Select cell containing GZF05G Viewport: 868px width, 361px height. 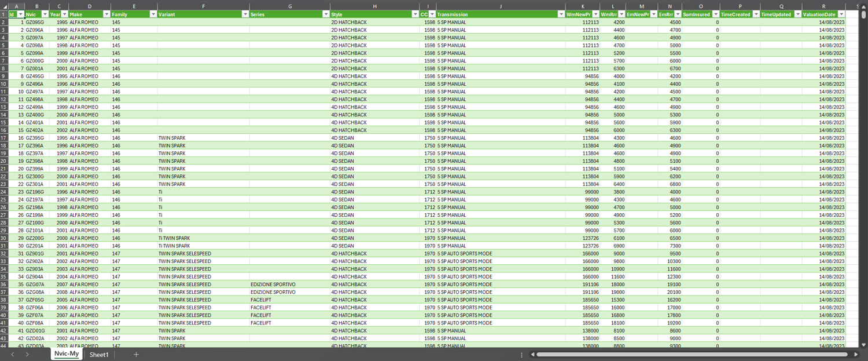36,300
